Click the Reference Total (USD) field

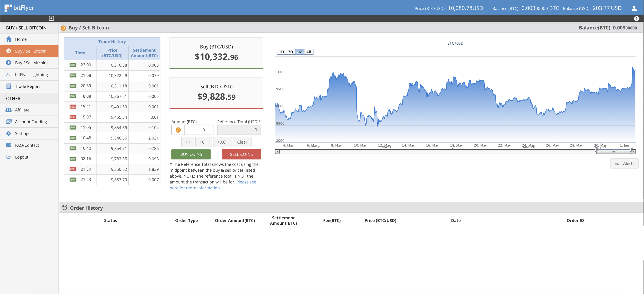239,130
